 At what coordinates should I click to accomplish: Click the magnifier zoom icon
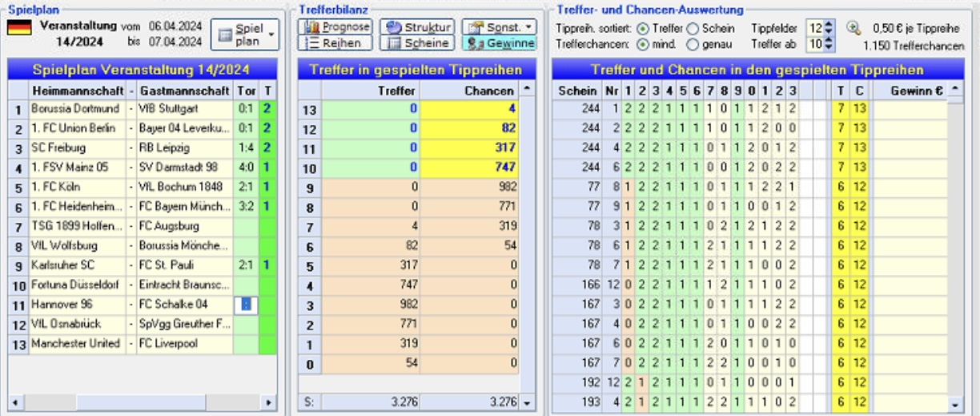(x=853, y=29)
